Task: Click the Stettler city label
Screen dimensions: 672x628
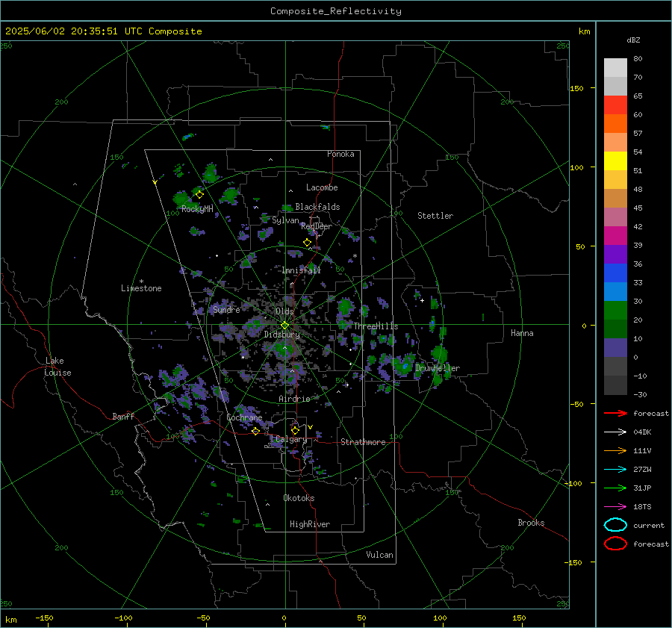Action: coord(435,216)
